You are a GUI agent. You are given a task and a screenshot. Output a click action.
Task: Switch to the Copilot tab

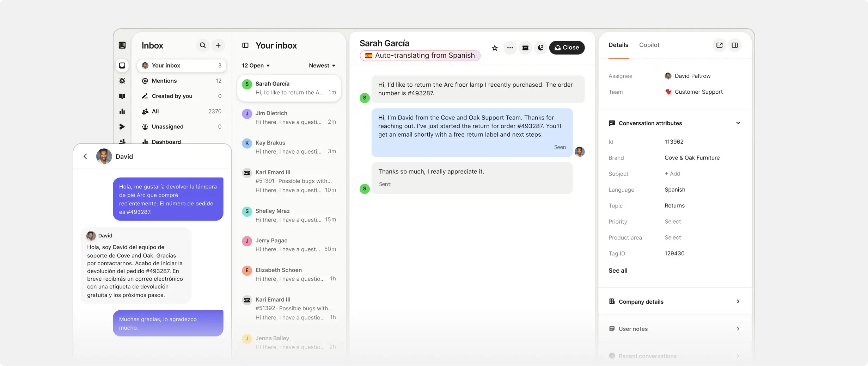pos(649,45)
